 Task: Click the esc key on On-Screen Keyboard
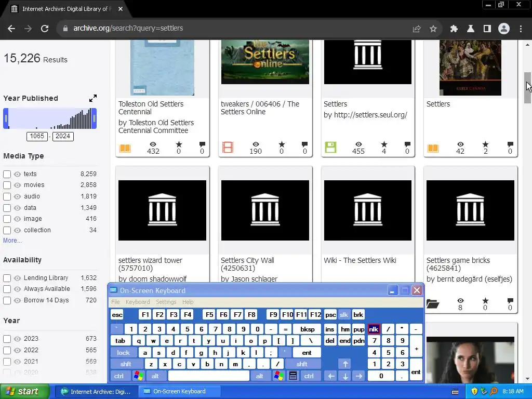pyautogui.click(x=117, y=314)
